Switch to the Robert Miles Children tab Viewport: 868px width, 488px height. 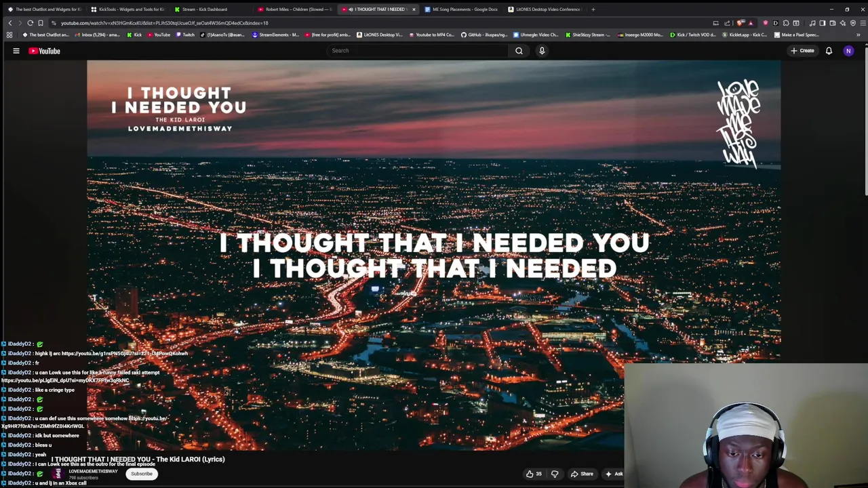294,9
